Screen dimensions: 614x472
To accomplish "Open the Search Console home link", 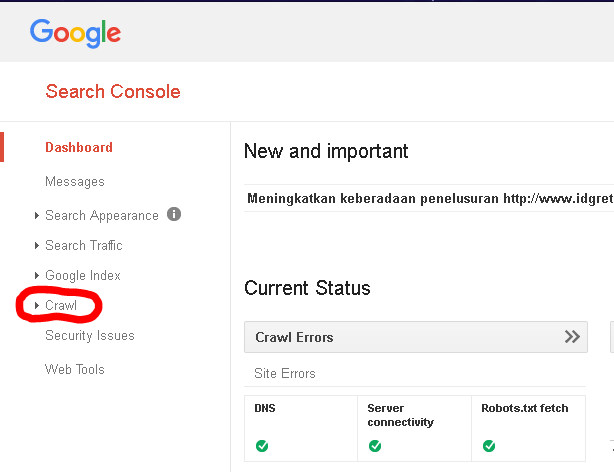I will point(113,92).
